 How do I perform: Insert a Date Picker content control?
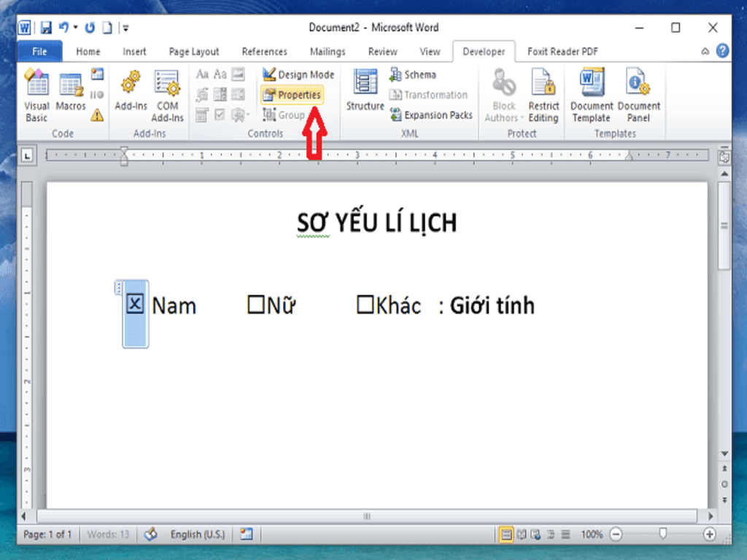[x=203, y=115]
